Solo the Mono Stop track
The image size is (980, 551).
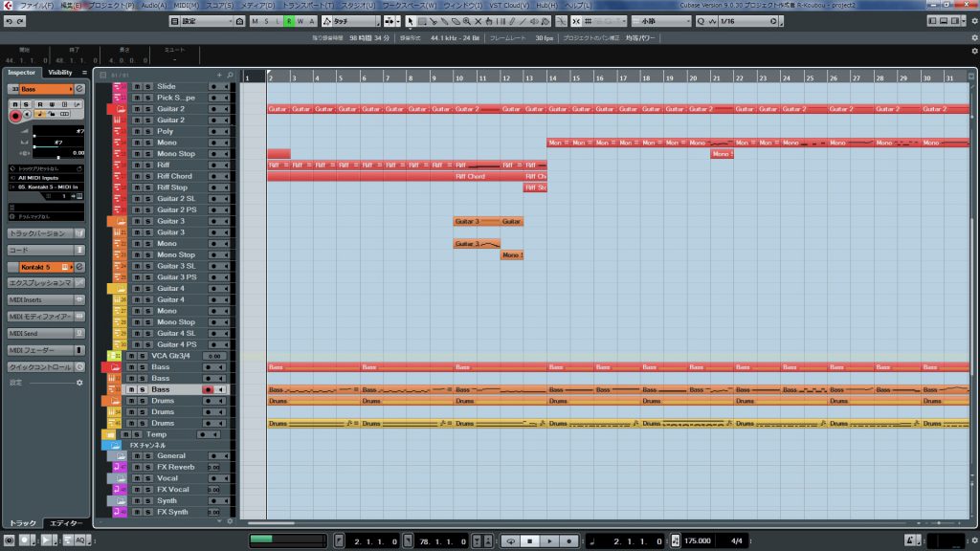coord(147,154)
